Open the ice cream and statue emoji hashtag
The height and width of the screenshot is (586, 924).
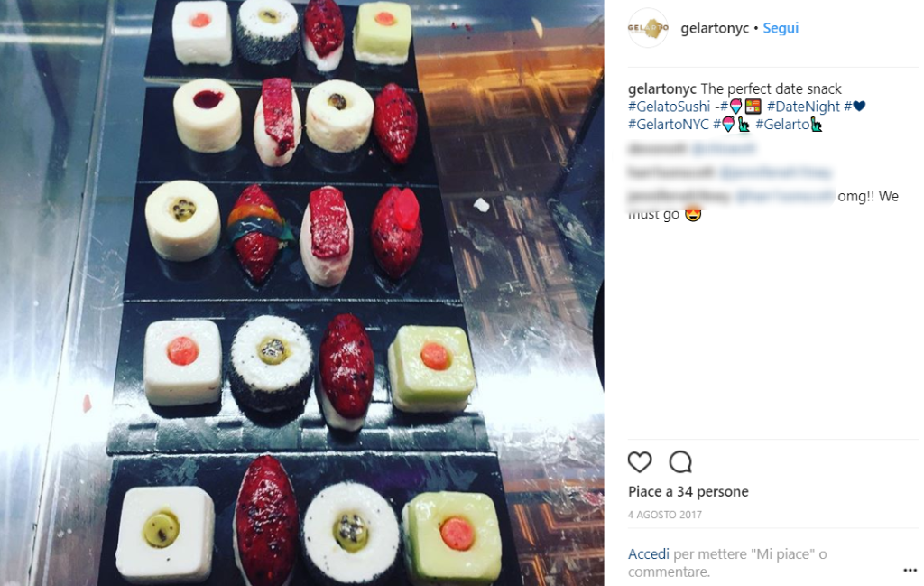tap(731, 125)
